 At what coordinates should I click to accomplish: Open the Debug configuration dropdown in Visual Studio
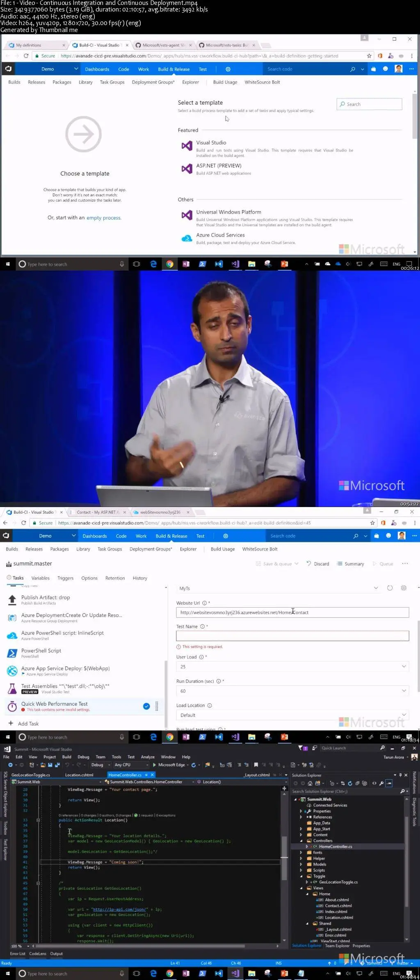point(100,765)
